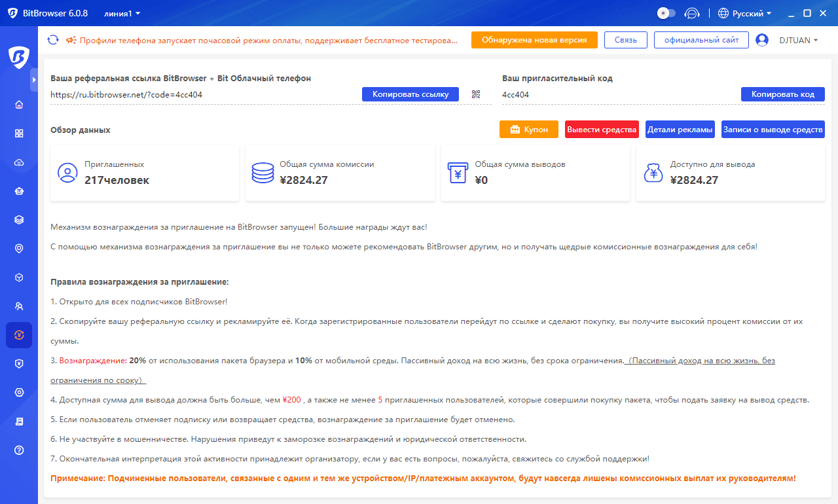The height and width of the screenshot is (504, 838).
Task: Click the invite code 4cc404 field
Action: pyautogui.click(x=516, y=94)
